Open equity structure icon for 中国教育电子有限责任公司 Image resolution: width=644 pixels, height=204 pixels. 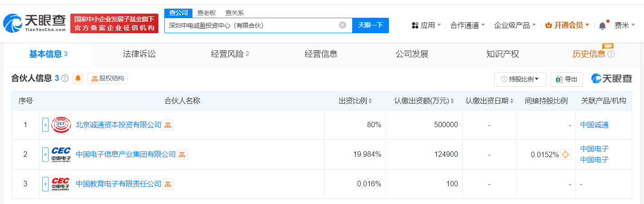click(x=168, y=184)
